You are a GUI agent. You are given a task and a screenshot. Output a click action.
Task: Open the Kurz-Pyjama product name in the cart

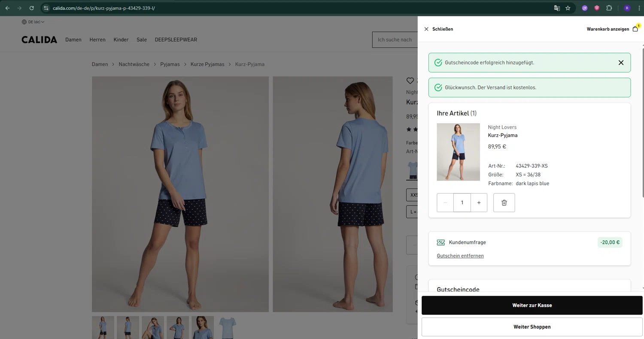(x=503, y=135)
